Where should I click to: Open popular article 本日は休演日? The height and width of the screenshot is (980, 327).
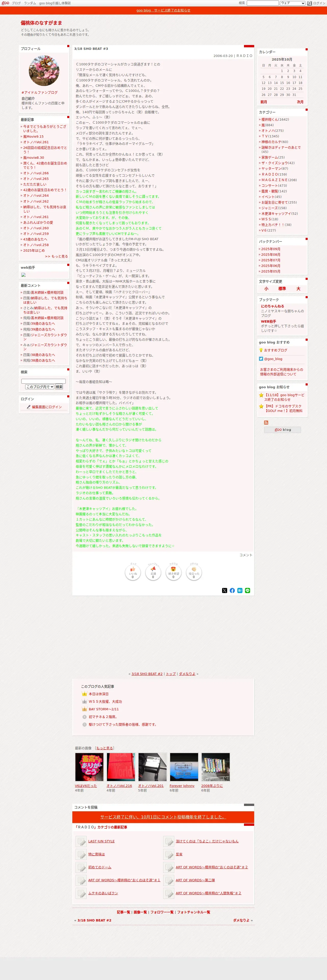pos(99,694)
